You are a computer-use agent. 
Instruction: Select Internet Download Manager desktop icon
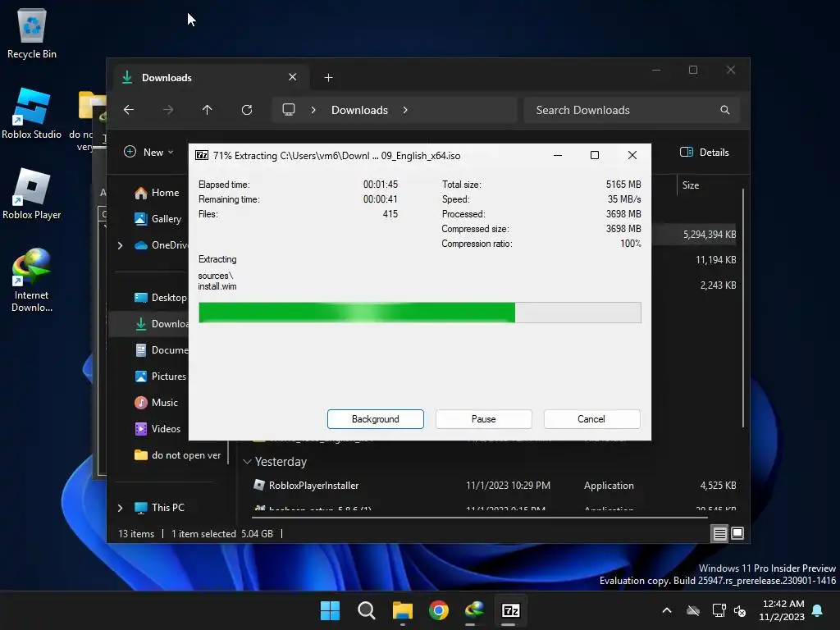point(32,280)
